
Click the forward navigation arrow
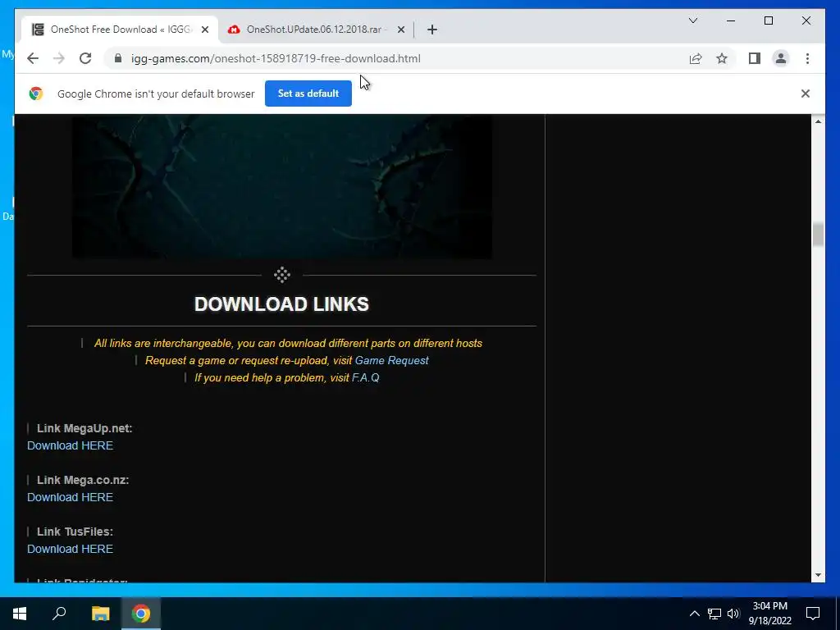(x=59, y=58)
